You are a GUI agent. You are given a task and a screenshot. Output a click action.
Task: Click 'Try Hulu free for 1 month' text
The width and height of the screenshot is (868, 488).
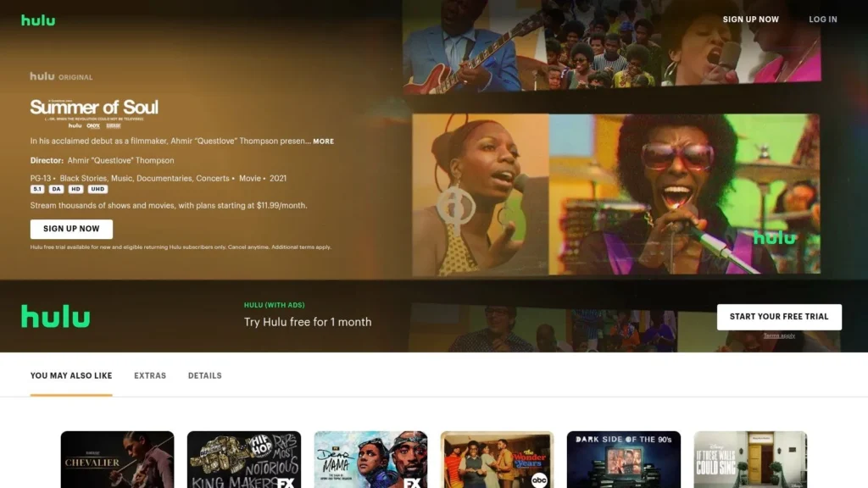click(308, 322)
